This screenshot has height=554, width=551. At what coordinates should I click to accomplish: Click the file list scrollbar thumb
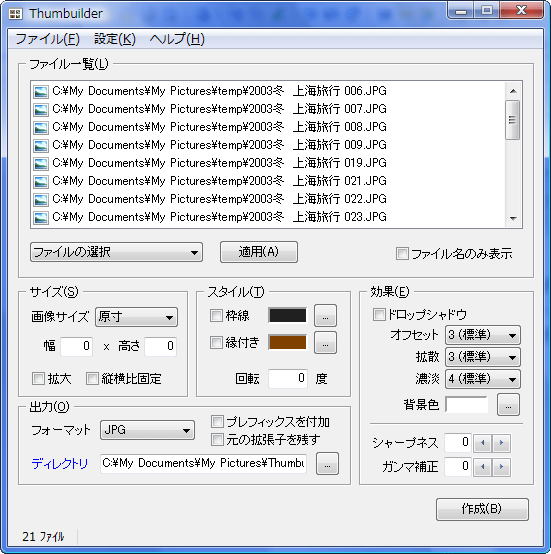(x=513, y=120)
